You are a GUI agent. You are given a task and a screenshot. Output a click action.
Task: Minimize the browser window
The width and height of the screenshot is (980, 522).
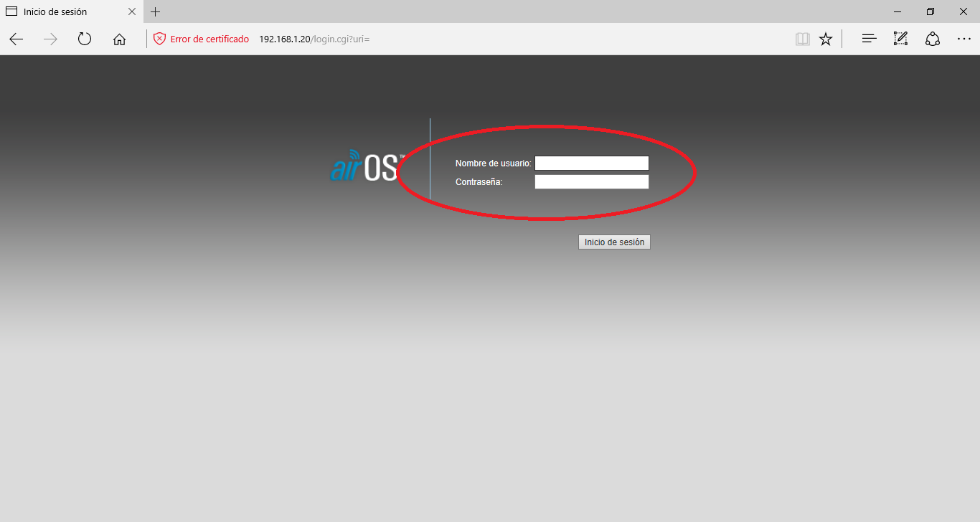[x=897, y=11]
